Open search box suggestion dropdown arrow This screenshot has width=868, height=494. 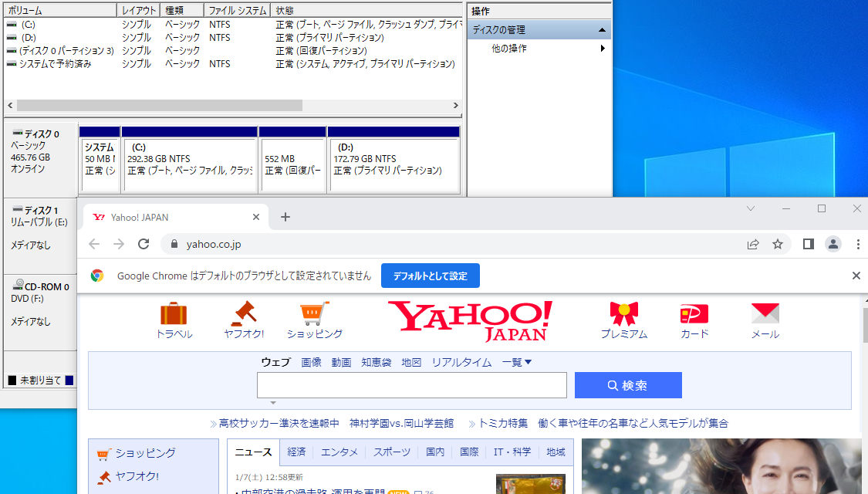[x=273, y=403]
